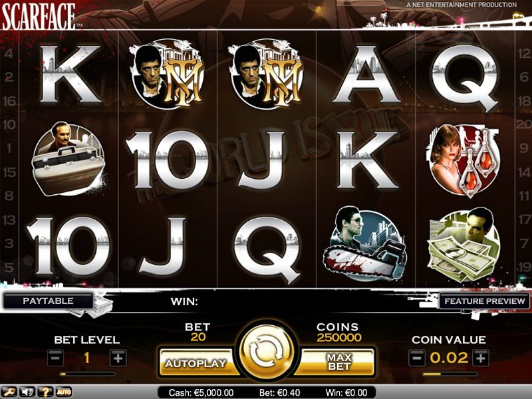This screenshot has width=532, height=399.
Task: Decrease the bet level with minus button
Action: (55, 358)
